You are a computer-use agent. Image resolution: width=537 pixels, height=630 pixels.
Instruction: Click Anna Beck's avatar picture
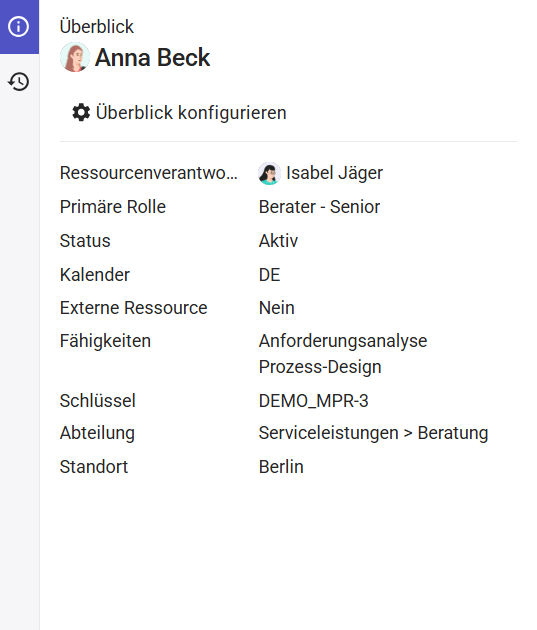pos(75,57)
